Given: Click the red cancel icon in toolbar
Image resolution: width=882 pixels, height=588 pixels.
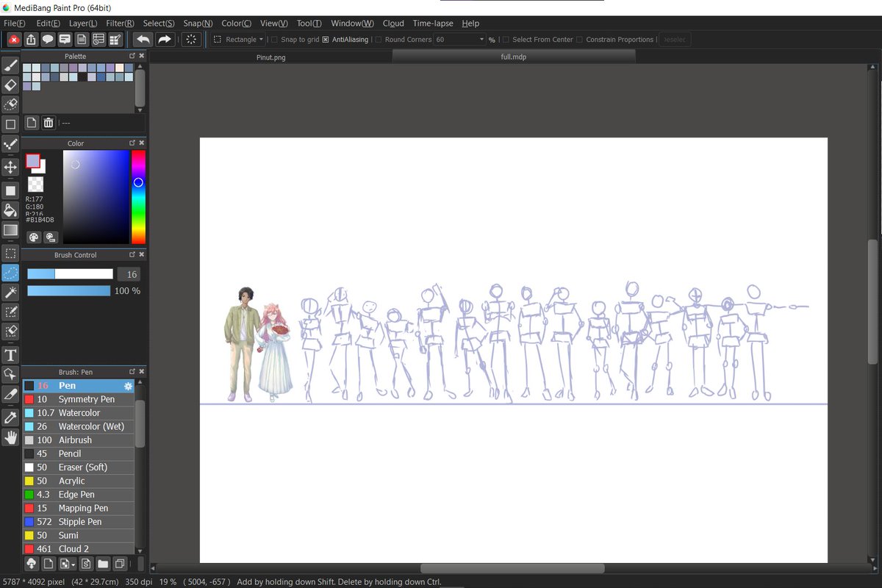Looking at the screenshot, I should coord(14,40).
